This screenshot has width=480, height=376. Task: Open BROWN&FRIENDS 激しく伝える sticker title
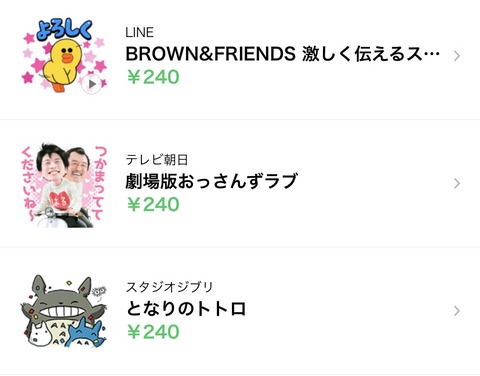283,54
